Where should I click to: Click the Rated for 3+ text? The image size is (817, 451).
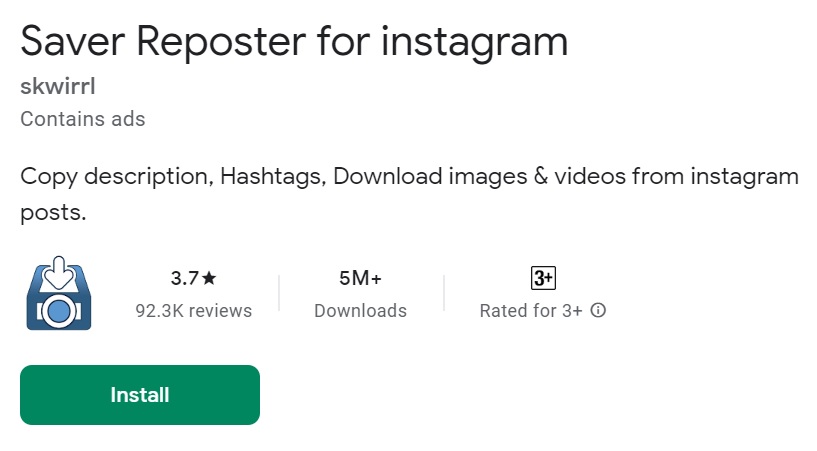(x=530, y=311)
